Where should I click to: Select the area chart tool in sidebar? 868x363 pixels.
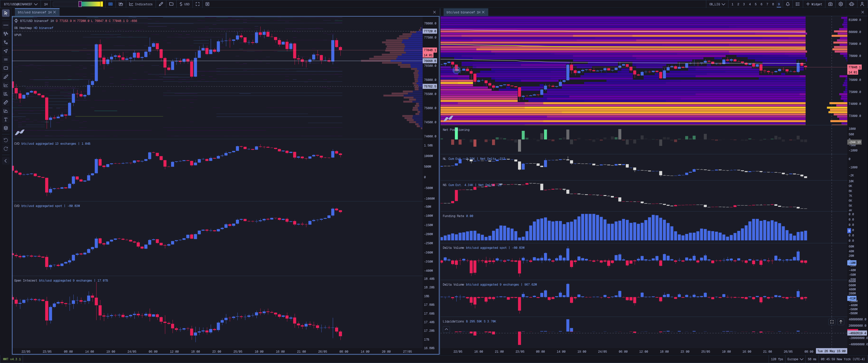6,111
